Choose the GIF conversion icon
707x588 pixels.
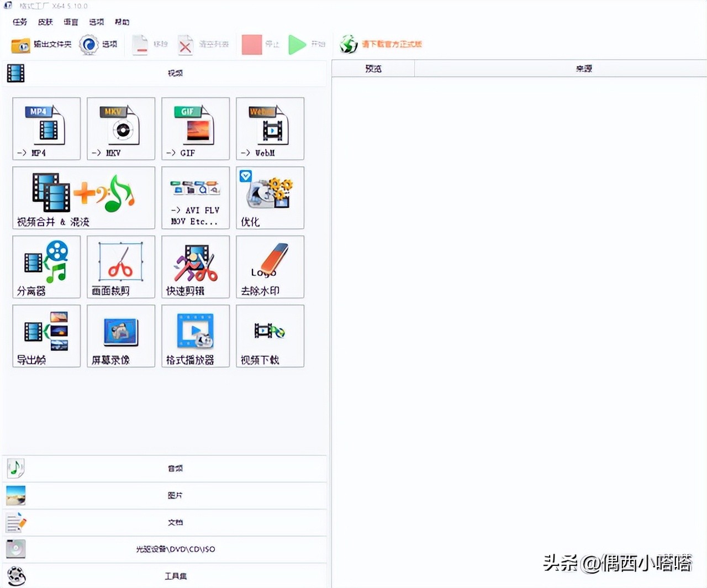pos(195,128)
